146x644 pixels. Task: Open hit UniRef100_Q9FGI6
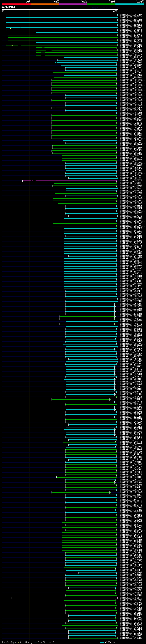131,17
